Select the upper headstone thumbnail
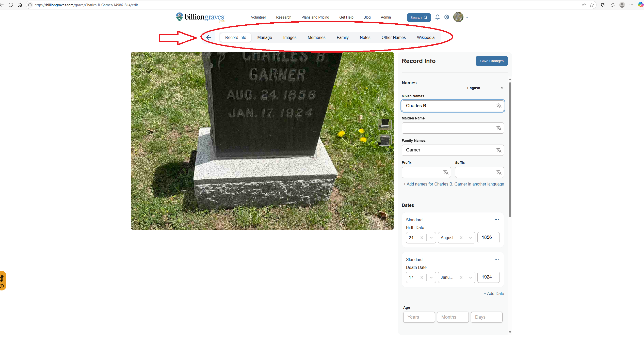Image resolution: width=644 pixels, height=340 pixels. (384, 124)
